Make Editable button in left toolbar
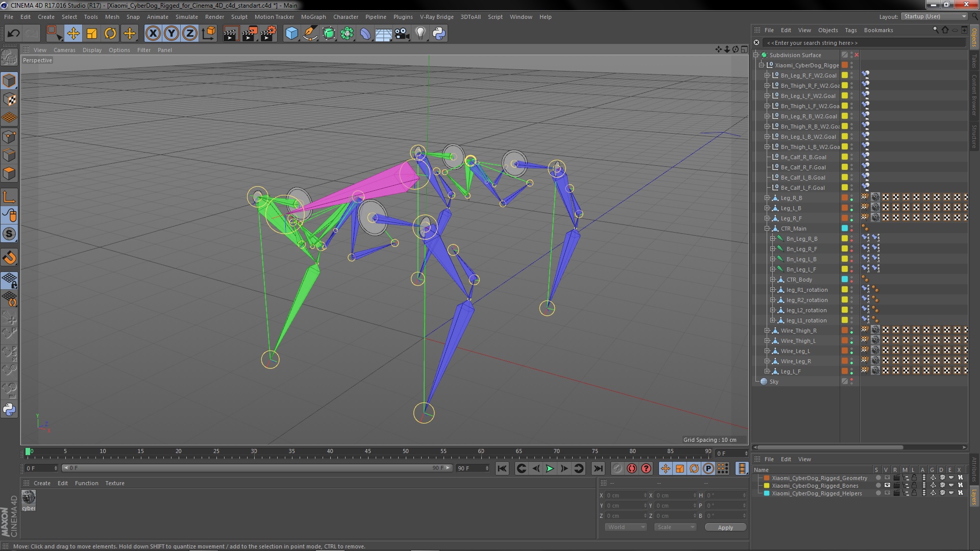980x551 pixels. pos(9,57)
